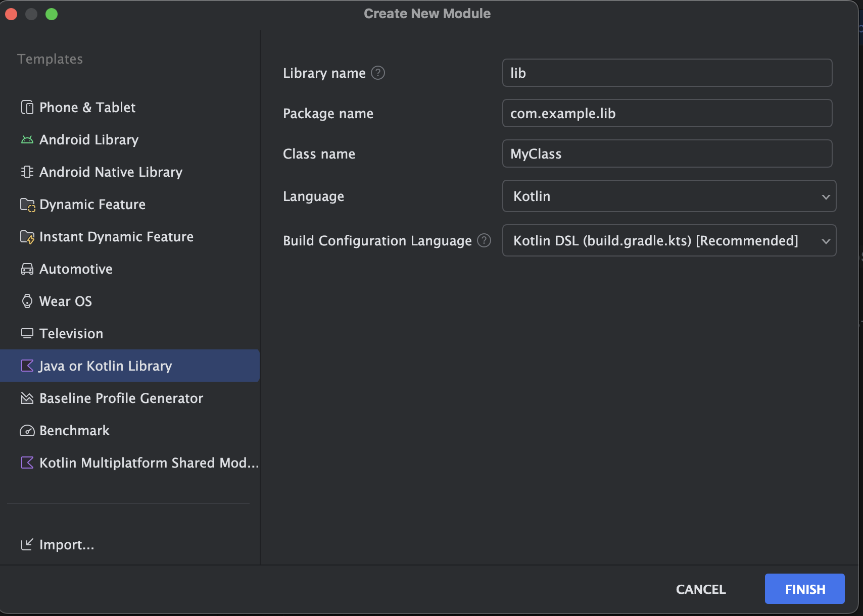Image resolution: width=863 pixels, height=616 pixels.
Task: Open Library name help tooltip icon
Action: (378, 73)
